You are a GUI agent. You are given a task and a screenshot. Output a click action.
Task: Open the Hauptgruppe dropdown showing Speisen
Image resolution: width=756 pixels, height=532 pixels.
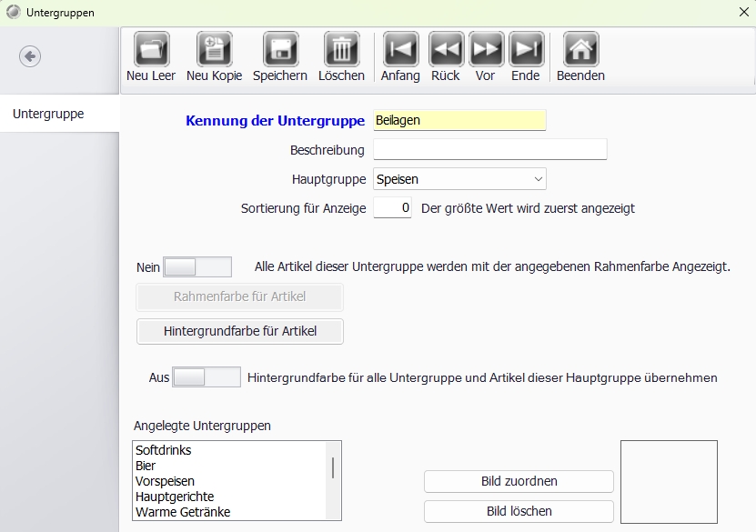[459, 179]
